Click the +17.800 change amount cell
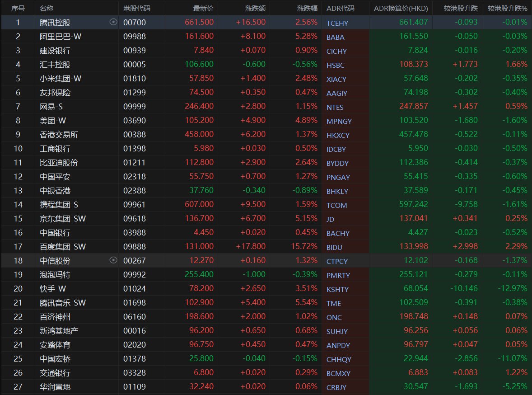 tap(251, 246)
